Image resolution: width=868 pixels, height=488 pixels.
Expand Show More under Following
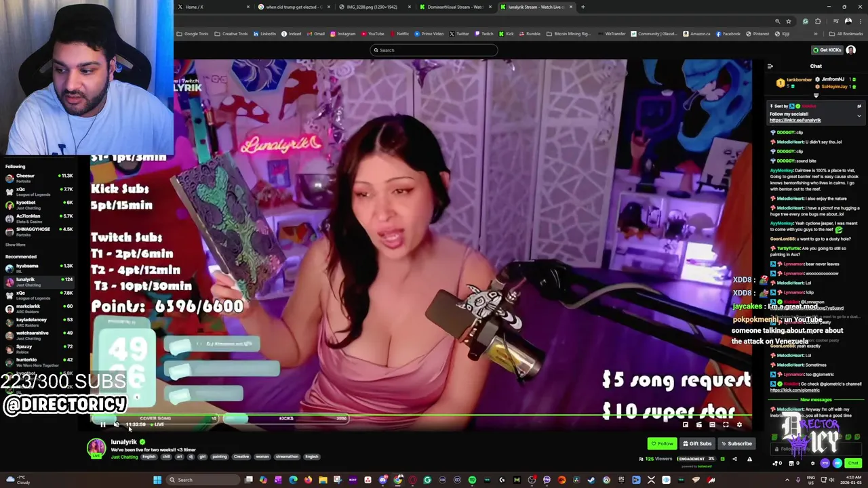point(15,245)
